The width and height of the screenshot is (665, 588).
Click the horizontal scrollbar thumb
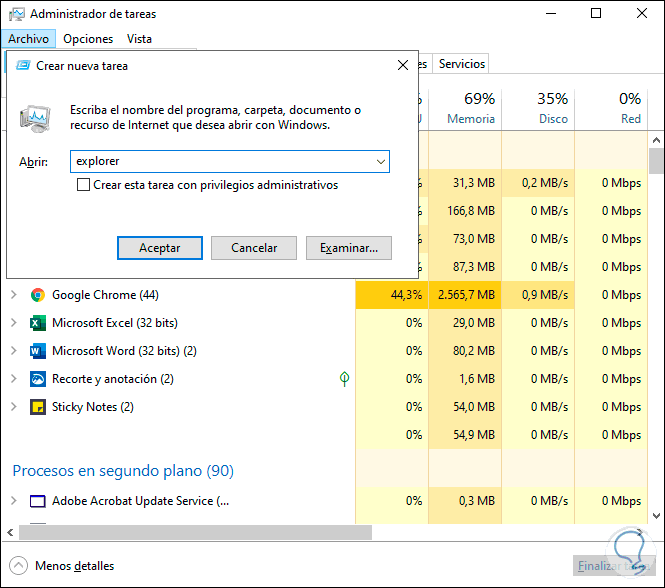click(195, 532)
